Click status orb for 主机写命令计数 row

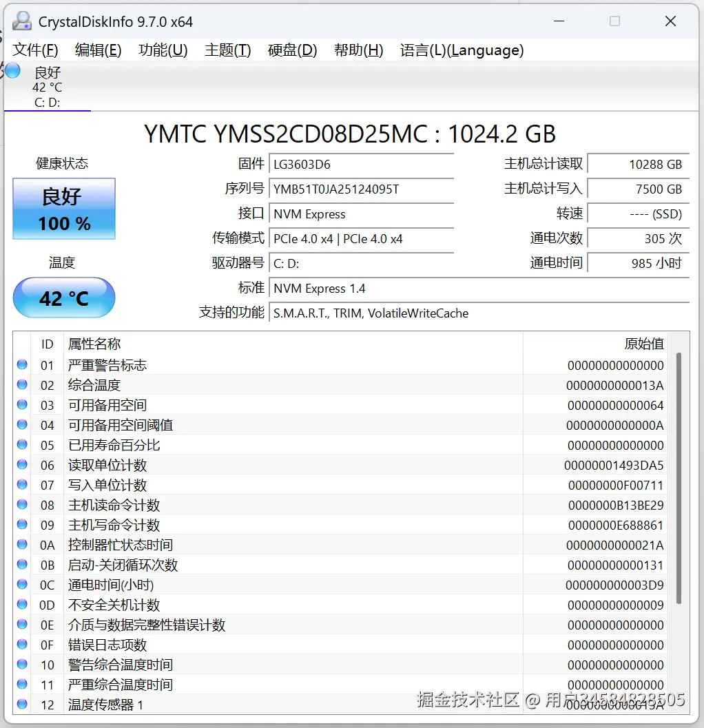22,524
